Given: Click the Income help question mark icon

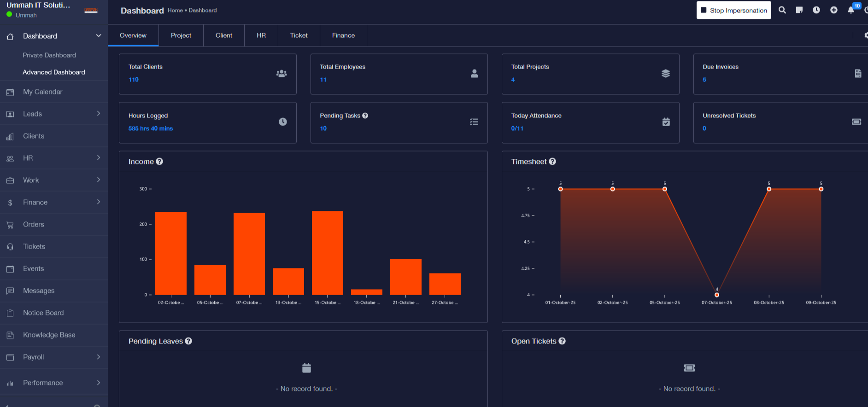Looking at the screenshot, I should tap(159, 162).
